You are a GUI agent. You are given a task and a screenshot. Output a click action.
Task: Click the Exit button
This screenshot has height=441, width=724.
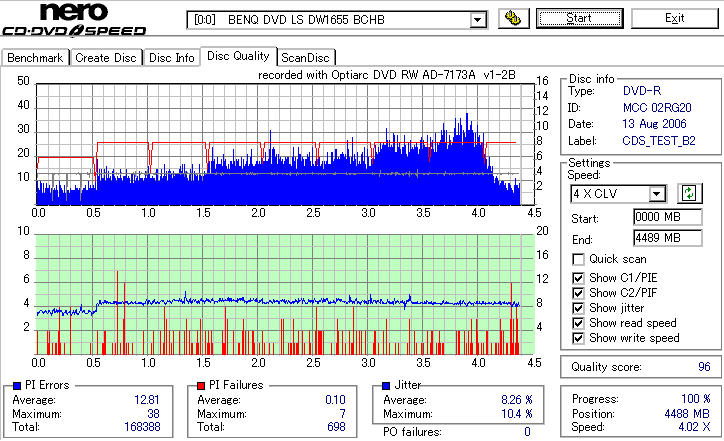(675, 18)
